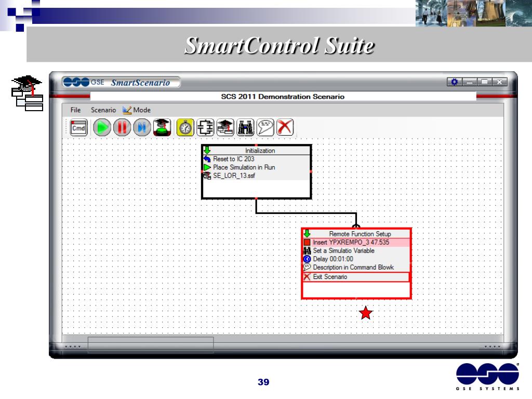Click the scenario file graduation-cap blocks icon
This screenshot has width=532, height=399.
(x=225, y=128)
